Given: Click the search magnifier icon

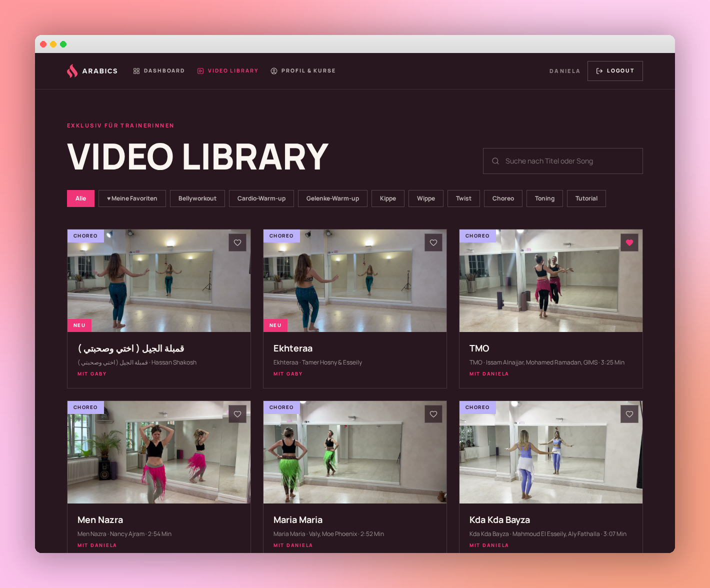Looking at the screenshot, I should point(495,161).
